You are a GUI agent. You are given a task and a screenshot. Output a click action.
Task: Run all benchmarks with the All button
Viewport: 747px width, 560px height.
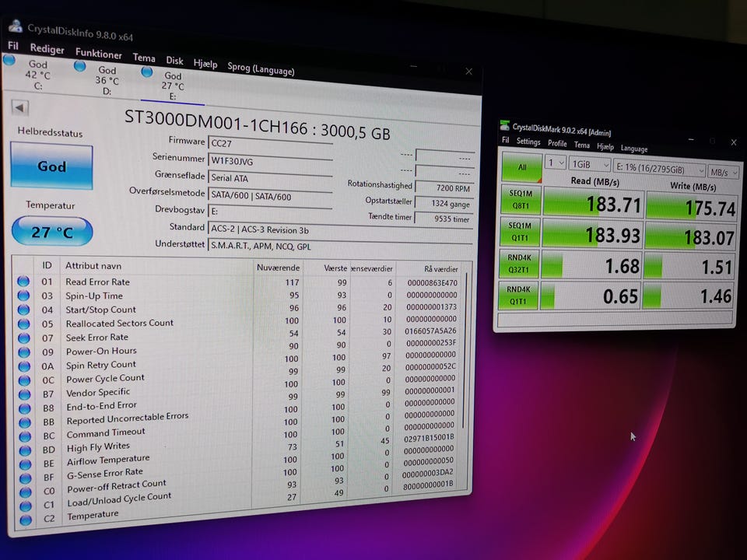pos(522,167)
